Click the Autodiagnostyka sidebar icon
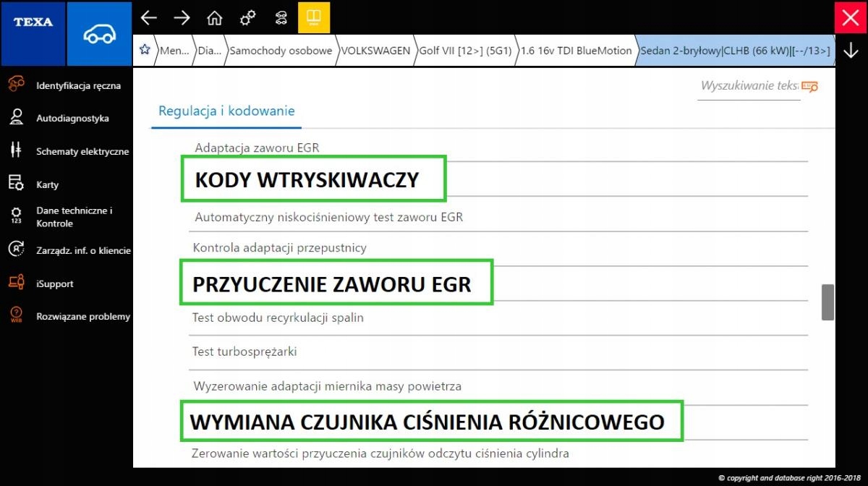The image size is (868, 486). [16, 118]
